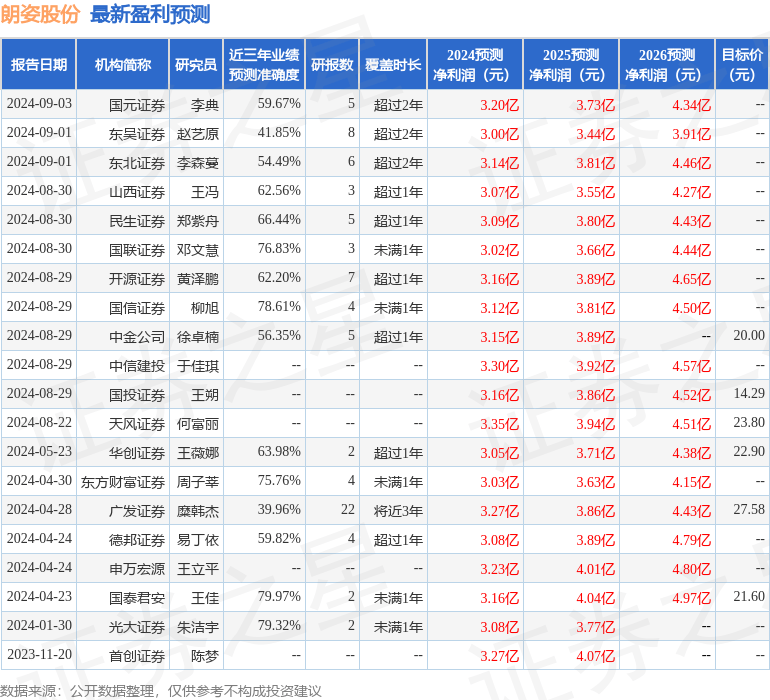
Task: Click researcher name 徐卓楠
Action: coord(198,337)
